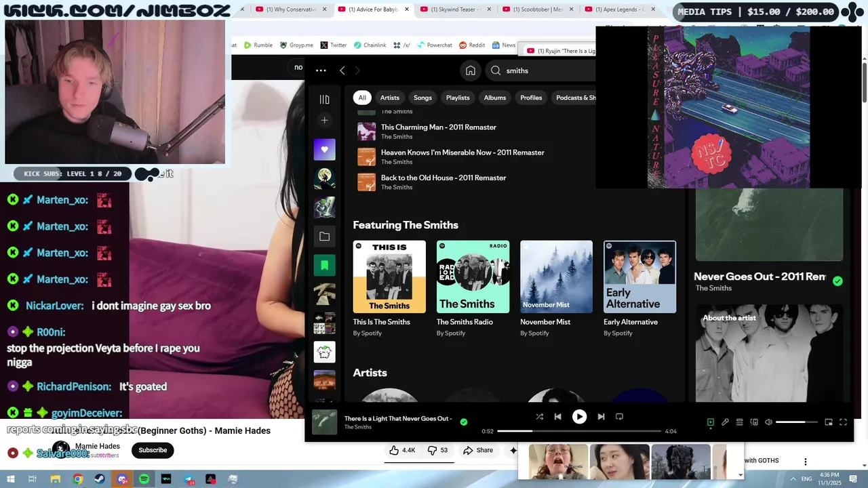Toggle repeat in Spotify player

point(619,417)
